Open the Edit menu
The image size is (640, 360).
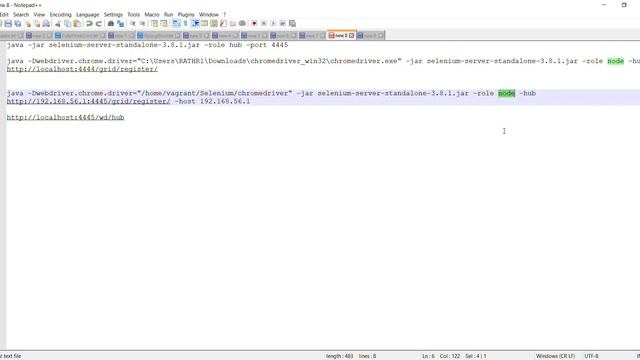pos(4,15)
